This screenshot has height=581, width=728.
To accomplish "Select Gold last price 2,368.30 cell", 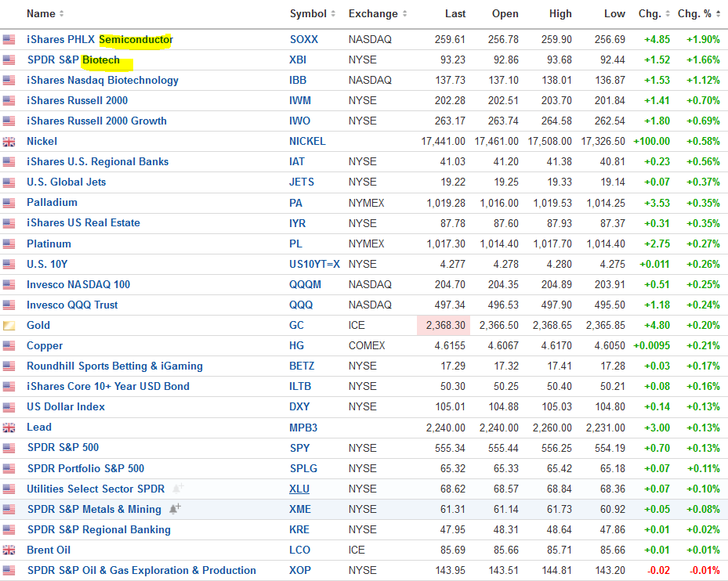I will (x=444, y=325).
